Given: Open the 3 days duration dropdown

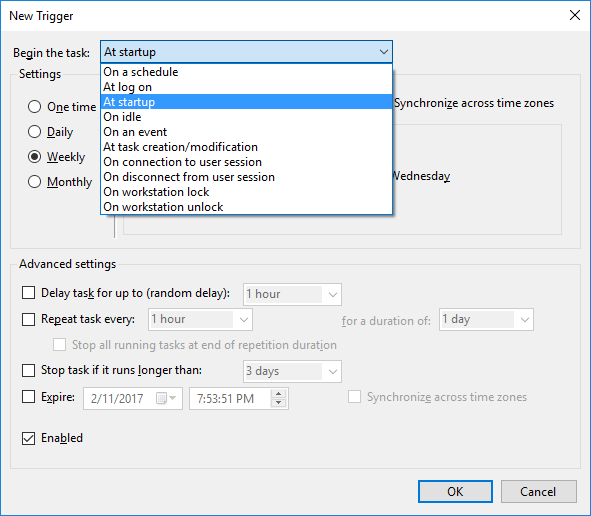Looking at the screenshot, I should 292,371.
